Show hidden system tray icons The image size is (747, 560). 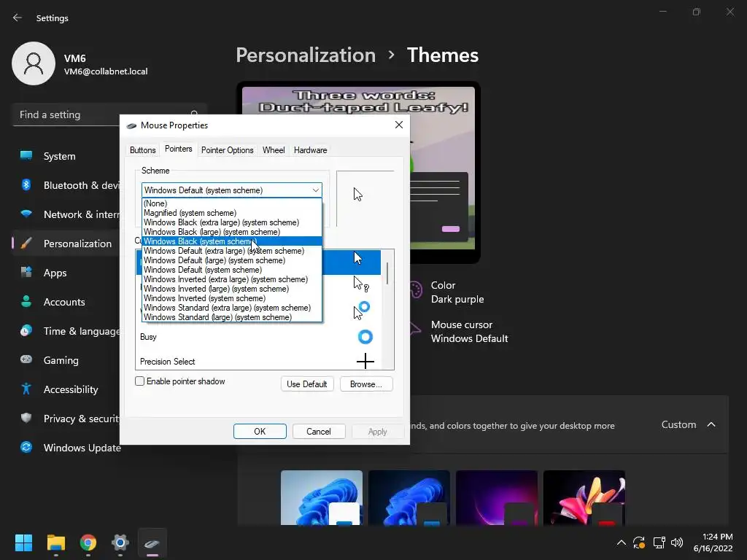[622, 542]
